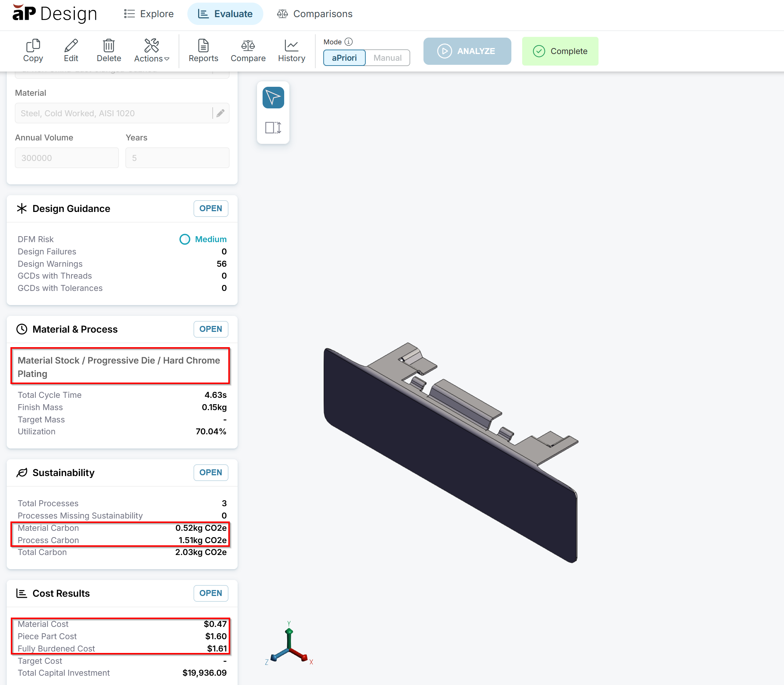Open the Cost Results panel

(211, 593)
